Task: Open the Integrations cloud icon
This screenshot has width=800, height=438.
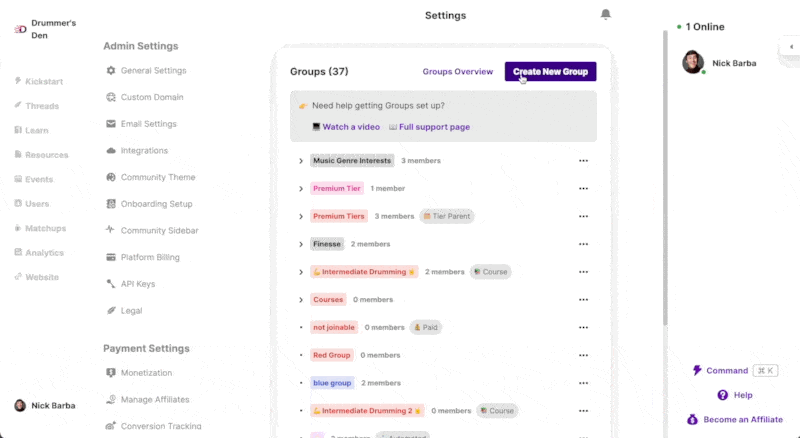Action: click(111, 151)
